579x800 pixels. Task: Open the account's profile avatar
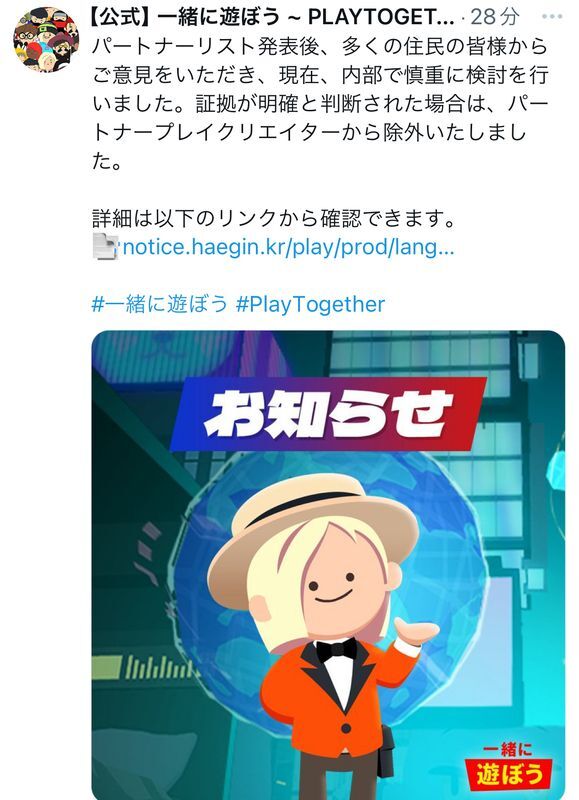tap(46, 39)
